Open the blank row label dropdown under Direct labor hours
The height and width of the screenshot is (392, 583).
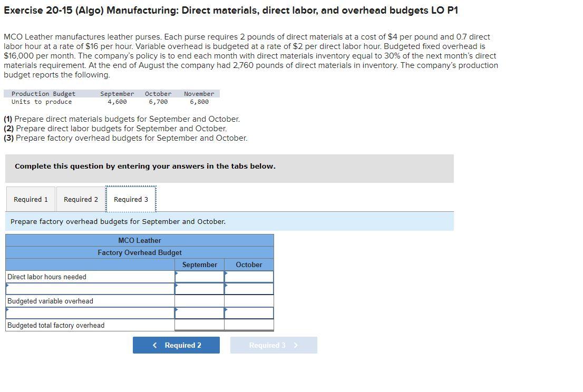90,288
